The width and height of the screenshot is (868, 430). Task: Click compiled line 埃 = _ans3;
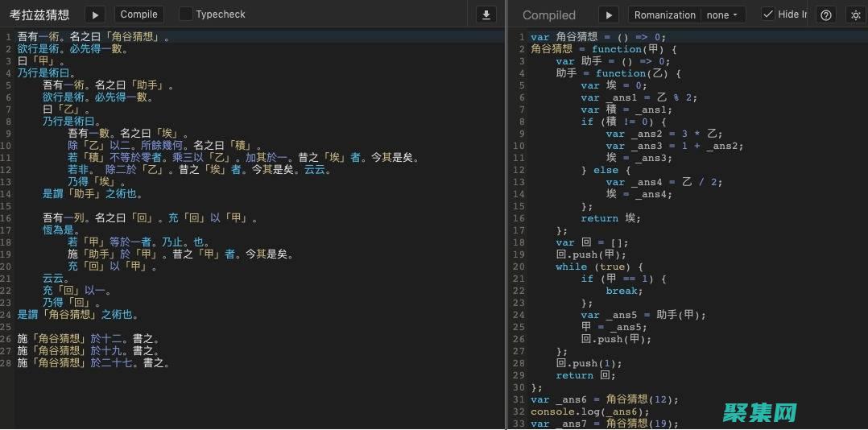pos(639,158)
